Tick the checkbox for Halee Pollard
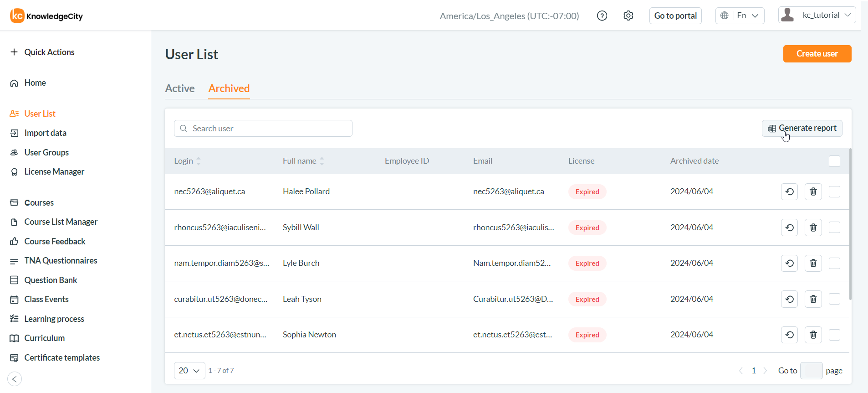The width and height of the screenshot is (868, 393). click(834, 192)
